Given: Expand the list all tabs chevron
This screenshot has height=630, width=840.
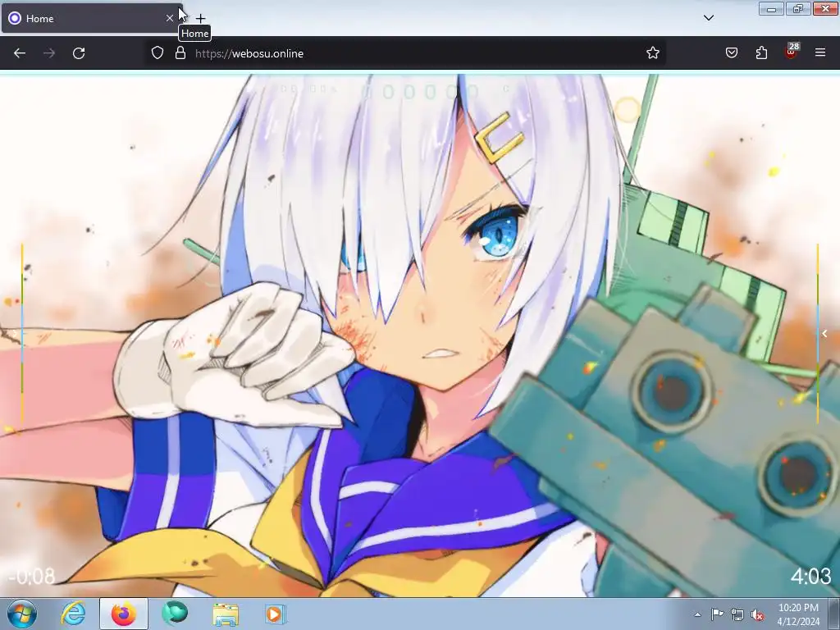Looking at the screenshot, I should tap(709, 18).
